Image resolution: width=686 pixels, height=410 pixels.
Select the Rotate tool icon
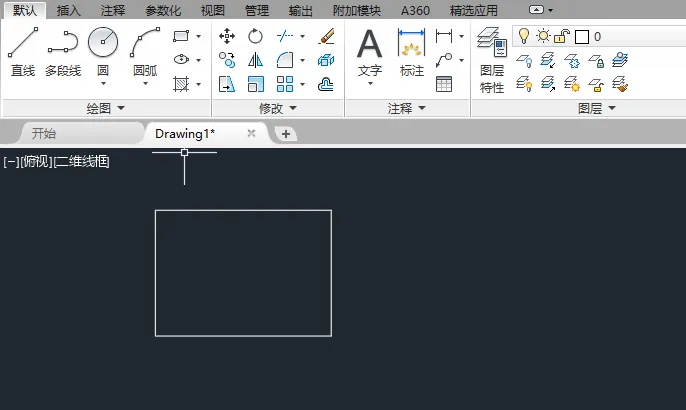click(x=255, y=36)
